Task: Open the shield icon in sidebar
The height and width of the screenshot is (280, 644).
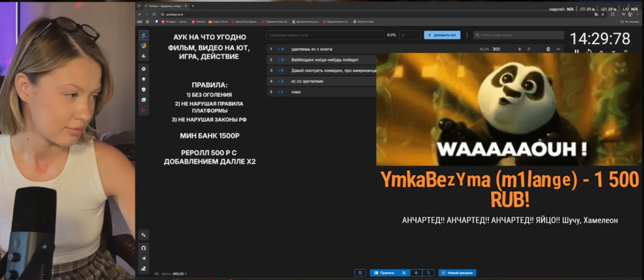Action: click(144, 89)
